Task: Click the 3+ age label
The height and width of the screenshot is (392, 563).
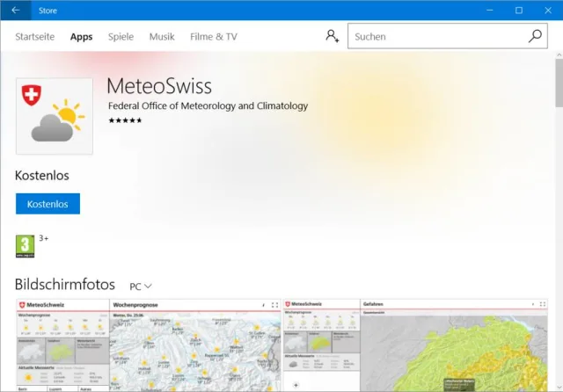Action: (x=43, y=238)
